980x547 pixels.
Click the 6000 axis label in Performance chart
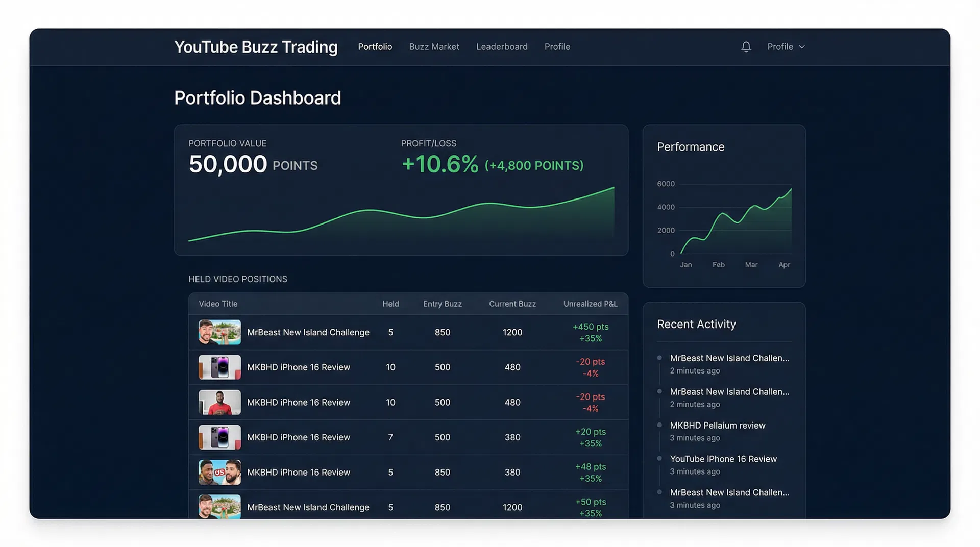pos(666,184)
